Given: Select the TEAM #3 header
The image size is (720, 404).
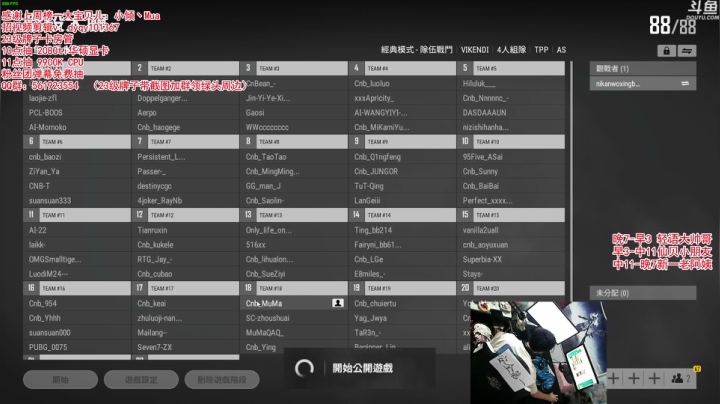Looking at the screenshot, I should 294,68.
